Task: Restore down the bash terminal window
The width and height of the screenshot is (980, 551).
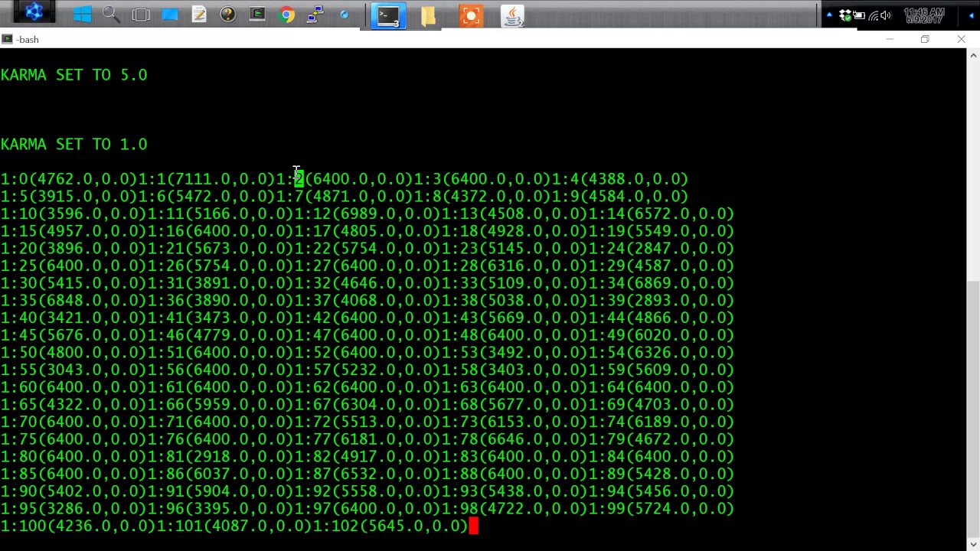Action: (925, 39)
